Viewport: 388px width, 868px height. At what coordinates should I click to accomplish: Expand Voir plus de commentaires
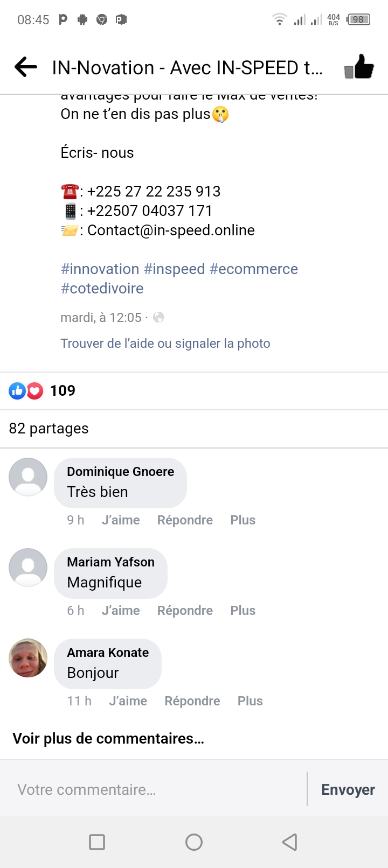[x=108, y=738]
